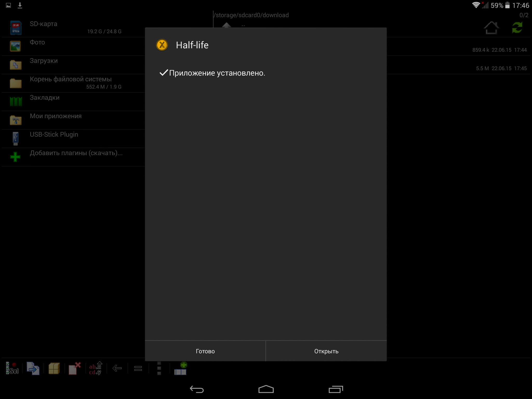The image size is (532, 399).
Task: Open Мои приложения
Action: point(74,120)
